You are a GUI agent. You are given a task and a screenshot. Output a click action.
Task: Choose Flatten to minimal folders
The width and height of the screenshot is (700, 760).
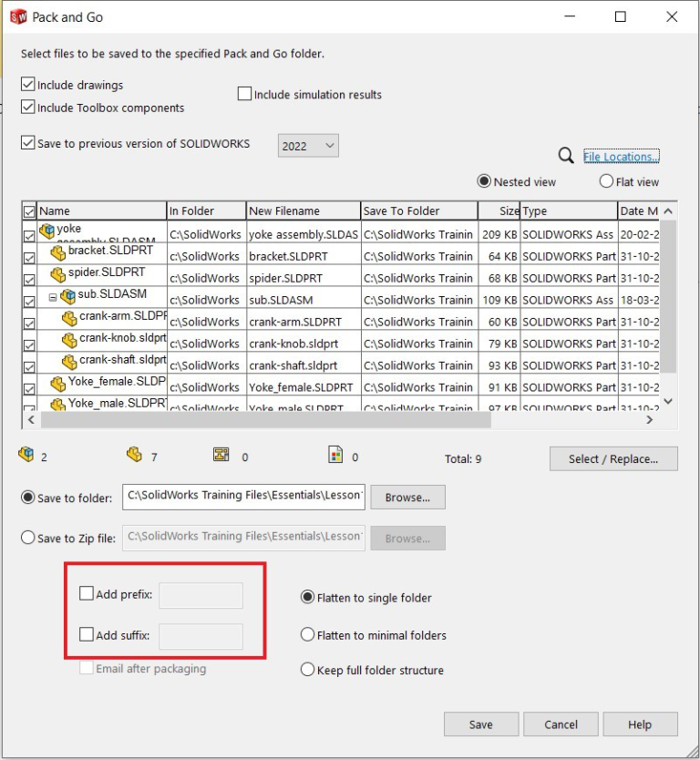(x=307, y=634)
